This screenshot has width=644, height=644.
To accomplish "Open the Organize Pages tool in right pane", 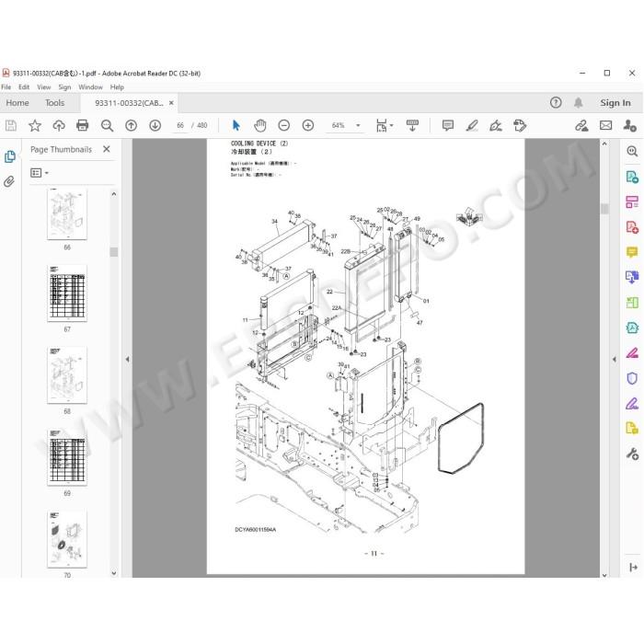I will (632, 201).
